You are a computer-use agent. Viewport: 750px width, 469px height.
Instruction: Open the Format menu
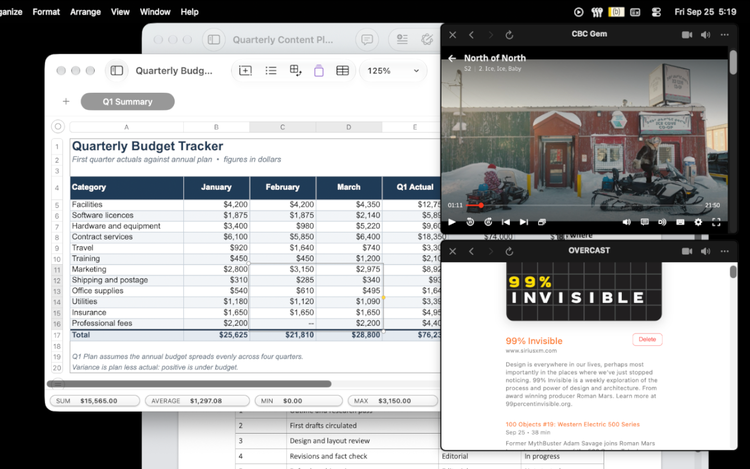pos(46,12)
